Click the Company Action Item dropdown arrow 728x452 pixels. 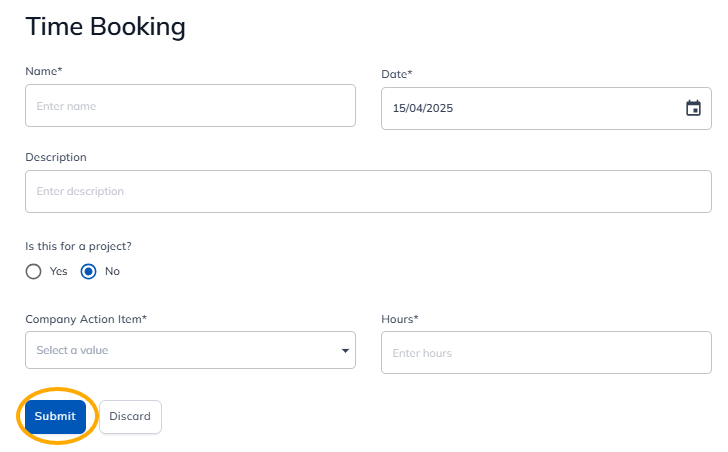(345, 351)
